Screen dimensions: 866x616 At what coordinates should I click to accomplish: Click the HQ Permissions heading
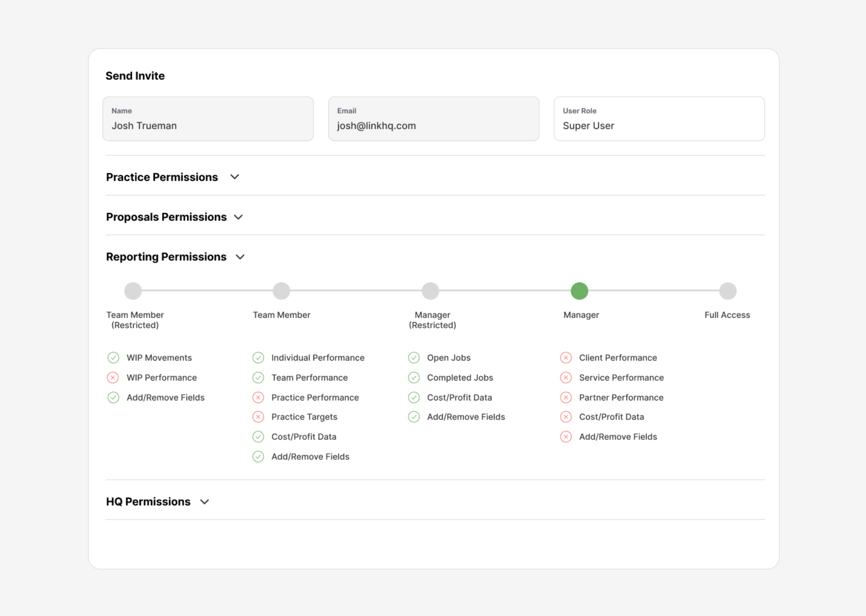tap(148, 502)
